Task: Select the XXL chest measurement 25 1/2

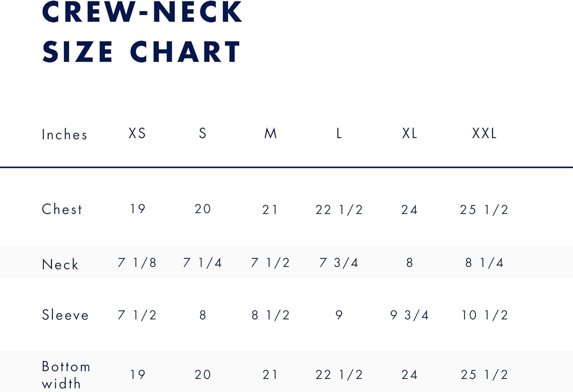Action: [x=484, y=210]
